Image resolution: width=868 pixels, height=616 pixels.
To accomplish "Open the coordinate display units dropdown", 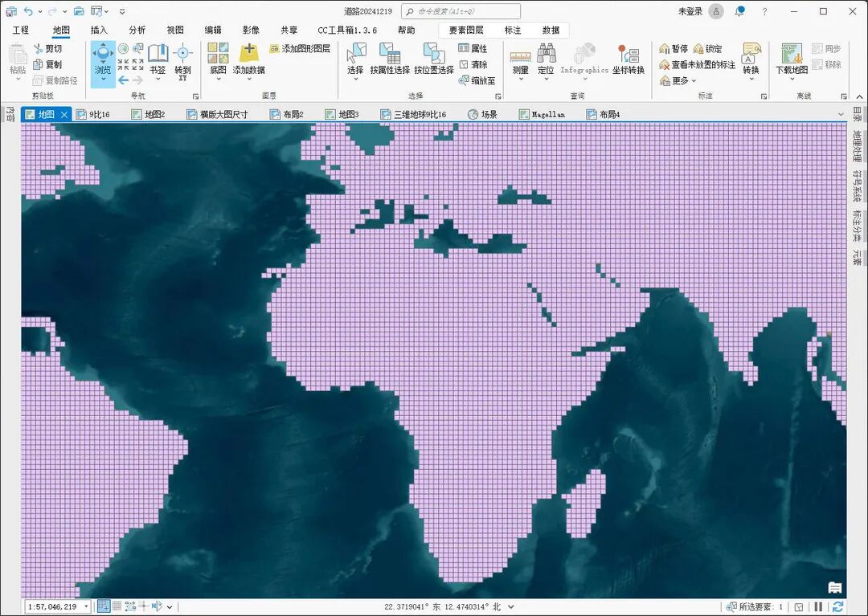I will 511,606.
